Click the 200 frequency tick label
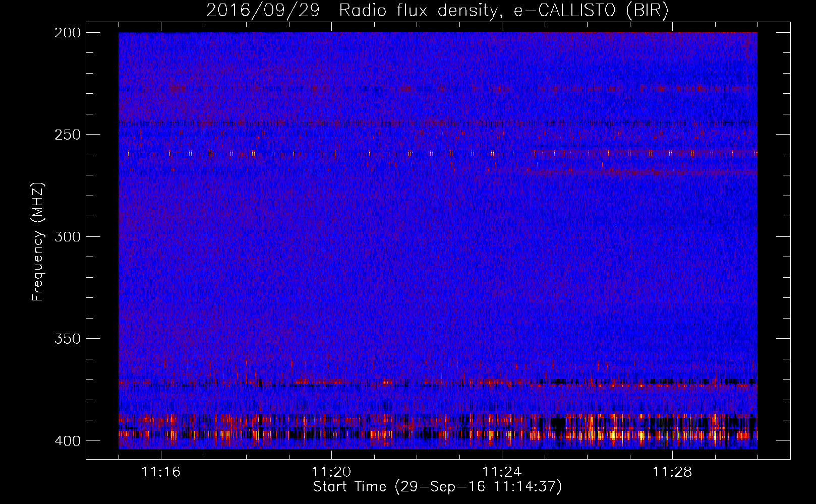Viewport: 816px width, 504px height. tap(67, 33)
